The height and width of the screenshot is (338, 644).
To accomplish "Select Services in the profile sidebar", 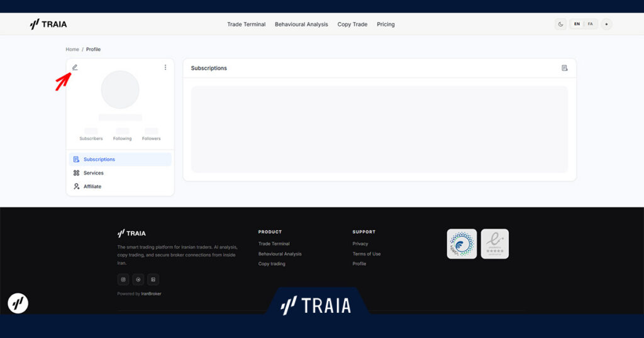I will click(120, 173).
